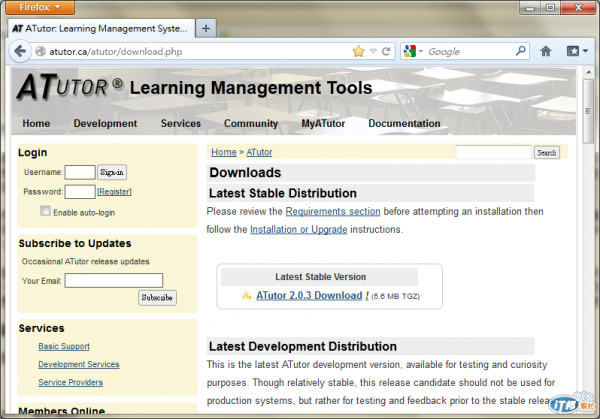600x419 pixels.
Task: Open the Development navigation menu item
Action: pyautogui.click(x=105, y=123)
